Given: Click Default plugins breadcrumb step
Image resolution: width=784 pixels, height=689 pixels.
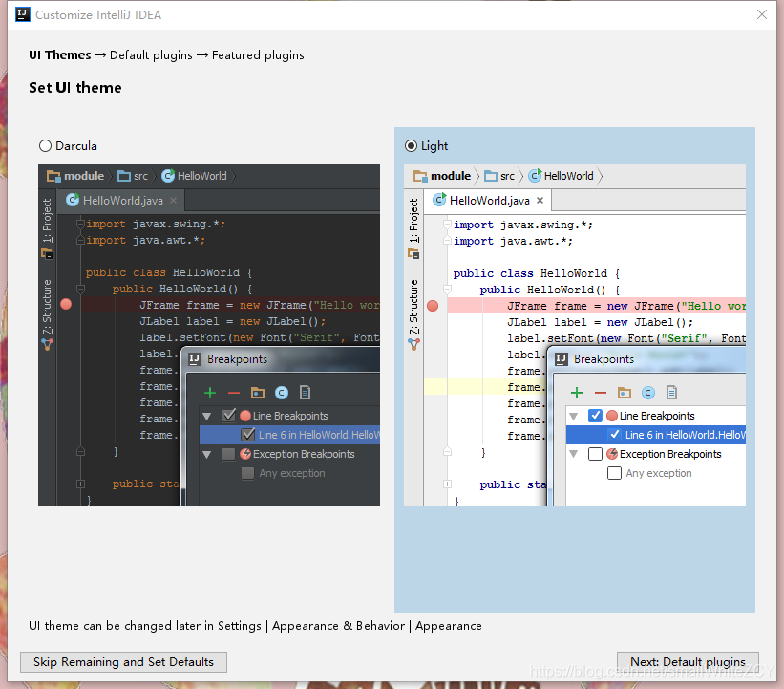Looking at the screenshot, I should click(151, 55).
